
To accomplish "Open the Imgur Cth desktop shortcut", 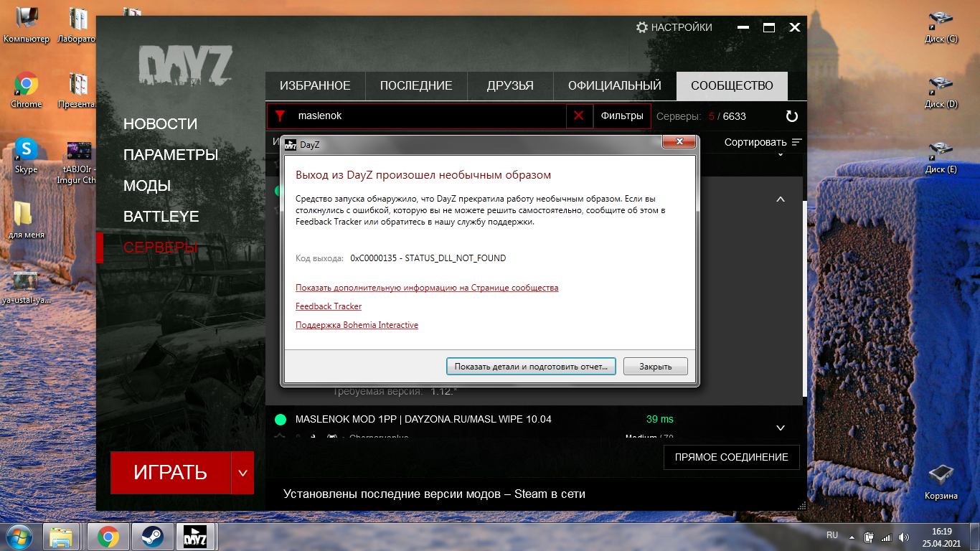I will click(77, 161).
